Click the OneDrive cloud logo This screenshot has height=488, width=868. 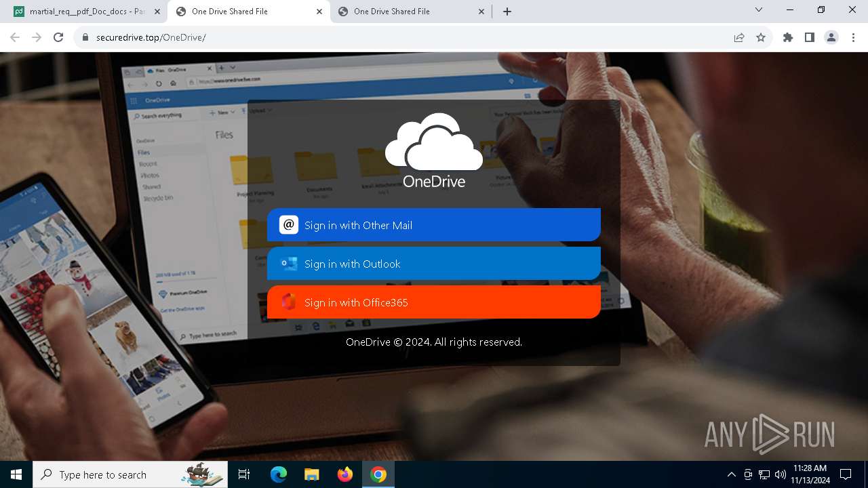coord(434,149)
